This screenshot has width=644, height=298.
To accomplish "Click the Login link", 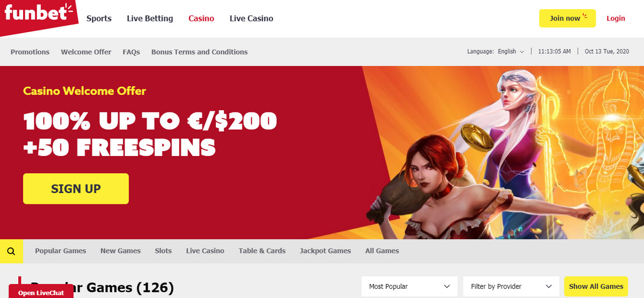I will [x=616, y=18].
